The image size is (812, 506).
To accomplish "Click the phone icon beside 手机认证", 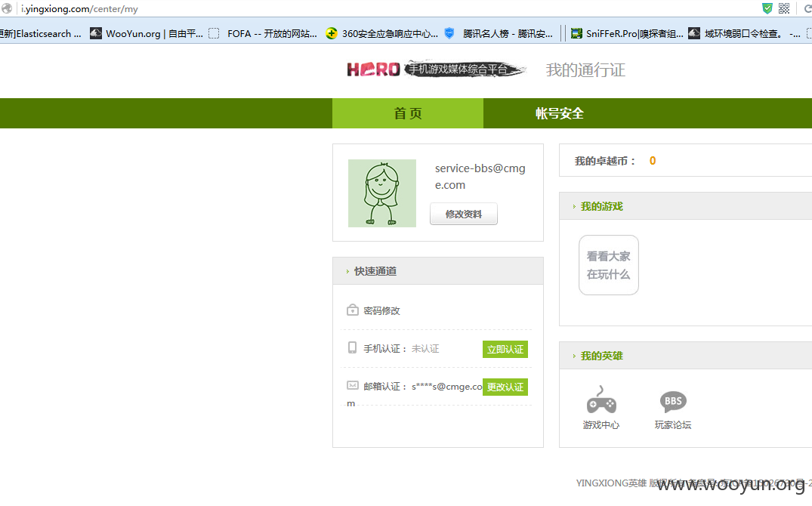I will (352, 347).
